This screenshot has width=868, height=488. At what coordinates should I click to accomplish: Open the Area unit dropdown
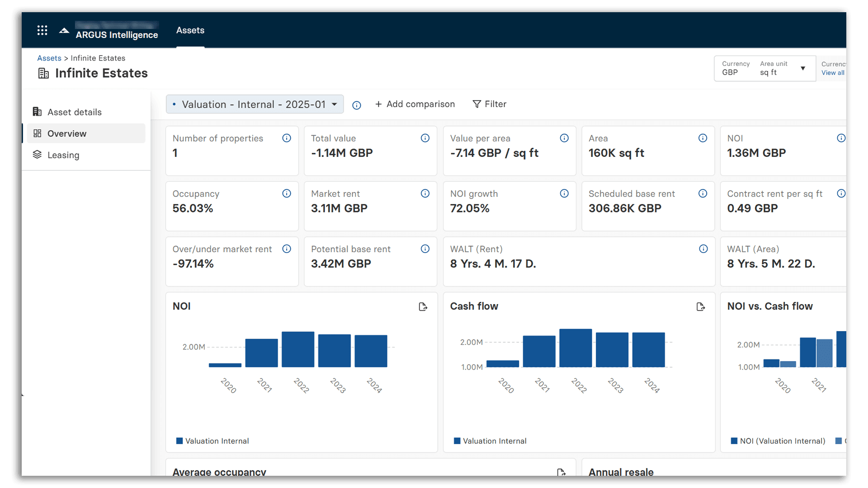coord(803,68)
